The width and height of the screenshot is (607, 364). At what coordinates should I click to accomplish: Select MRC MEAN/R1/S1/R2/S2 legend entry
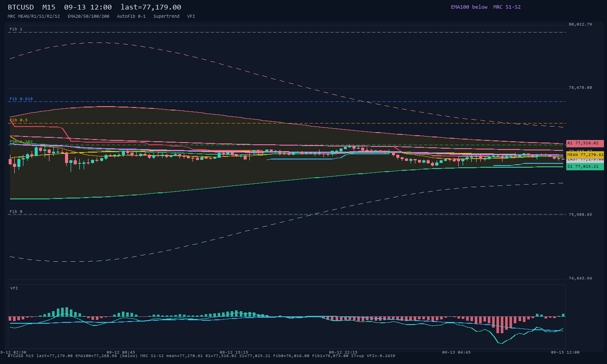[x=34, y=16]
